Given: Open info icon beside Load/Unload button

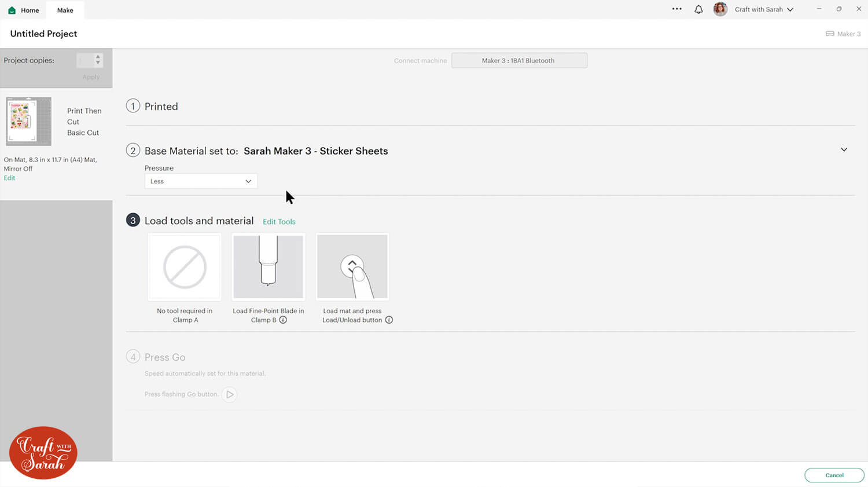Looking at the screenshot, I should coord(389,320).
